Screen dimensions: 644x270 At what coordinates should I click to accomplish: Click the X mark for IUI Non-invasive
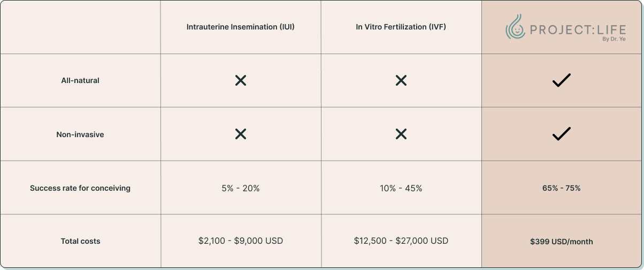click(241, 134)
